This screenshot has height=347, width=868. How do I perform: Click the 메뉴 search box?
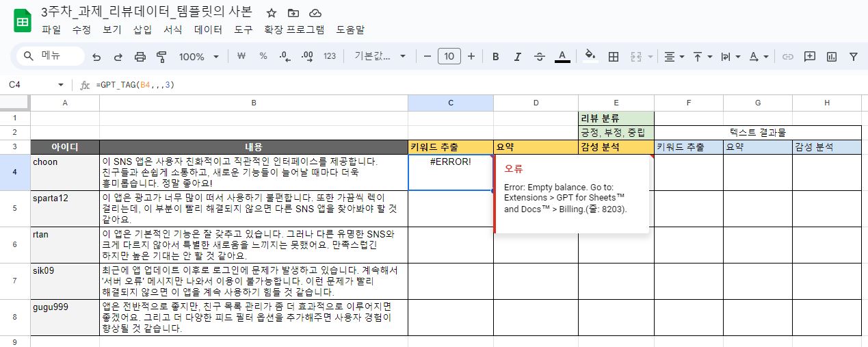(x=50, y=56)
